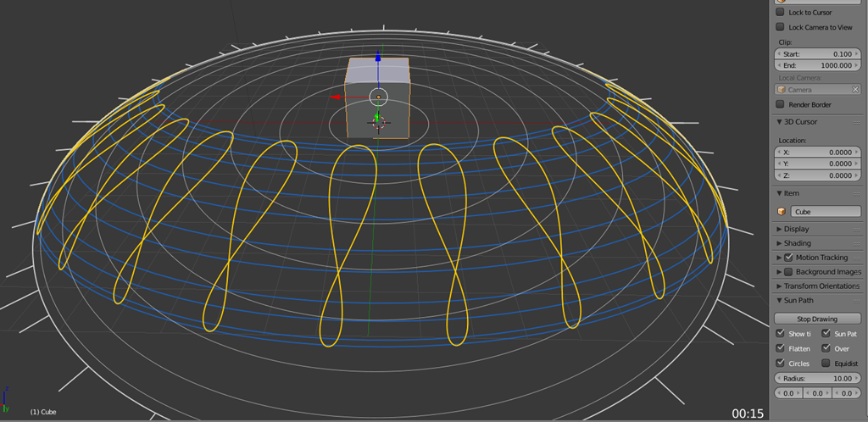Click the Radius value slider
Screen dimensions: 868x422
(x=818, y=379)
